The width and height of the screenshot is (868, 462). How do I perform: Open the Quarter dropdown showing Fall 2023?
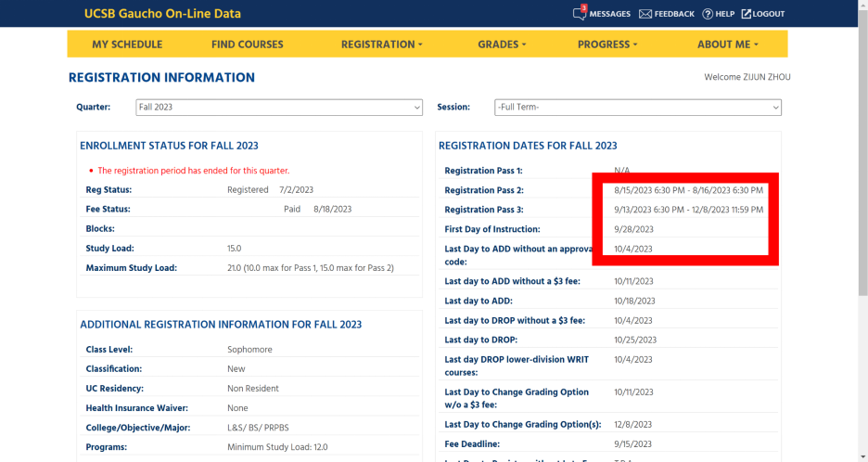pyautogui.click(x=279, y=107)
